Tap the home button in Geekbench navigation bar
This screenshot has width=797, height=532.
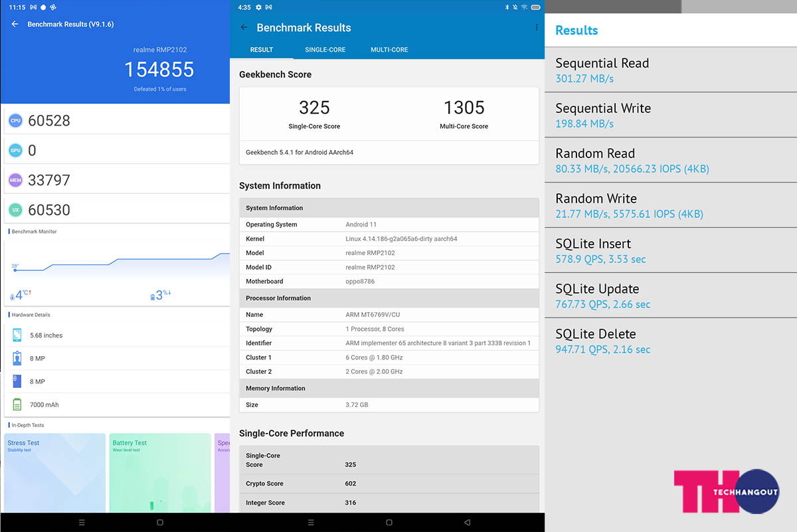(x=389, y=523)
